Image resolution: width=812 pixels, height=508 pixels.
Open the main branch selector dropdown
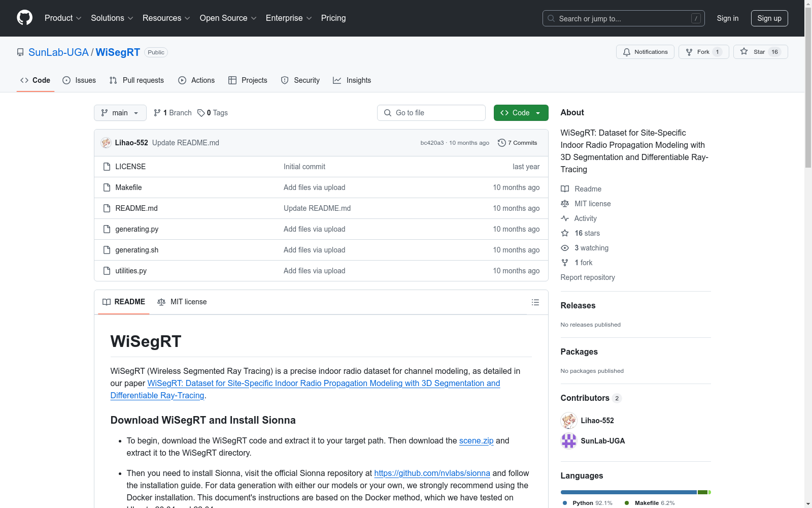click(x=120, y=113)
